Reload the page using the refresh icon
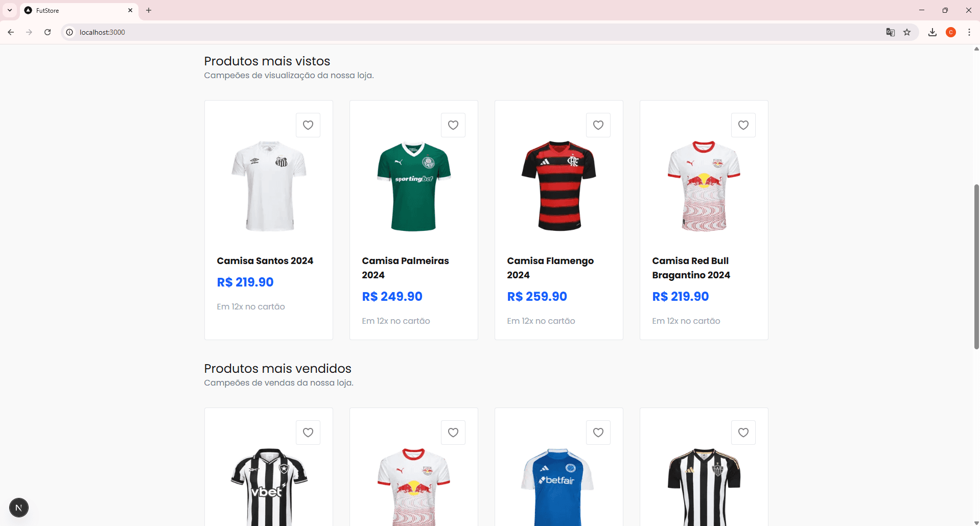The width and height of the screenshot is (980, 526). click(47, 32)
